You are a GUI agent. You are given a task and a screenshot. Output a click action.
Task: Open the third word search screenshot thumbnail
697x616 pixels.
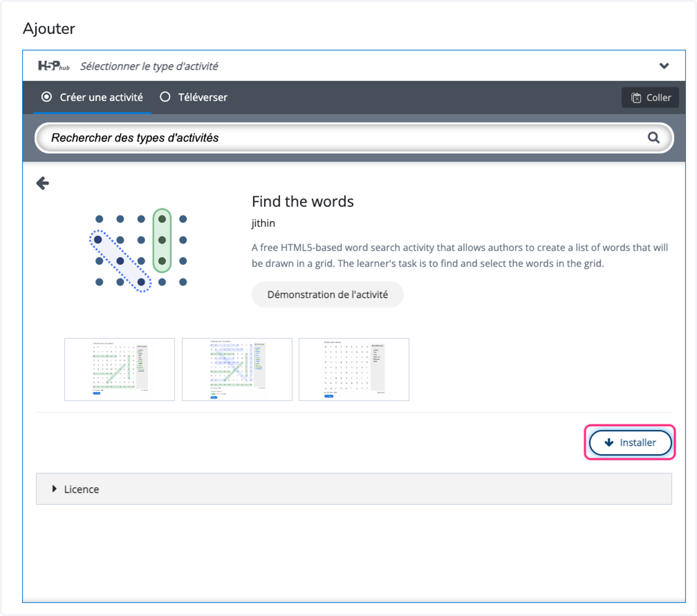[354, 369]
